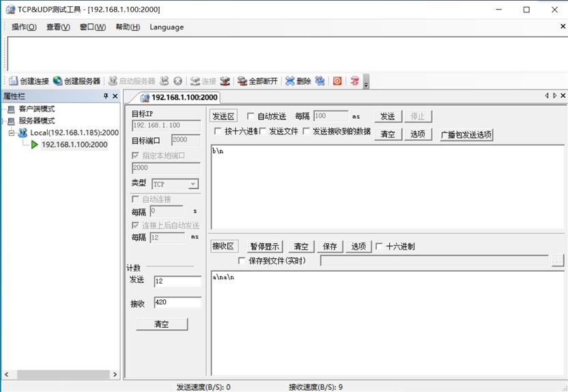Enable the 发送接收到的数据 checkbox
Screen dimensions: 568x392
coord(306,131)
